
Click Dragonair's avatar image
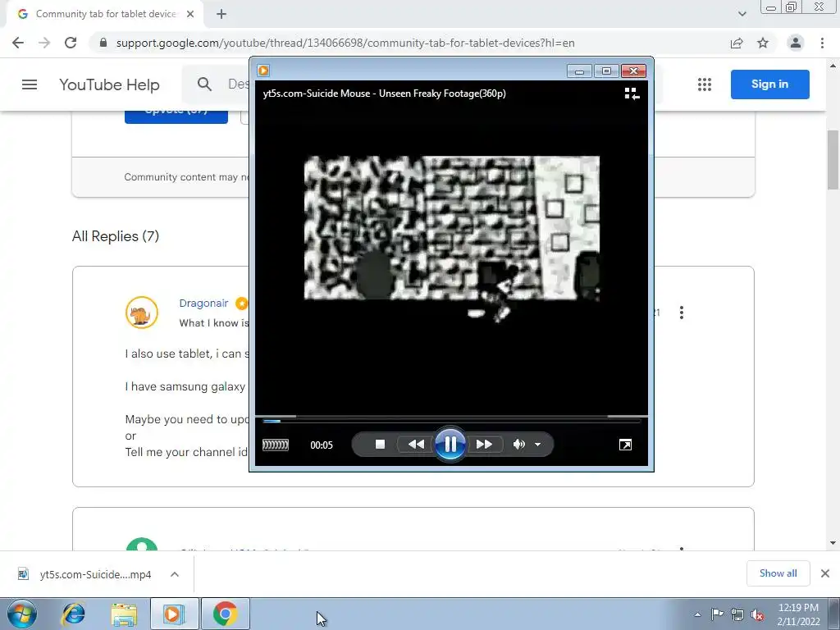click(141, 313)
